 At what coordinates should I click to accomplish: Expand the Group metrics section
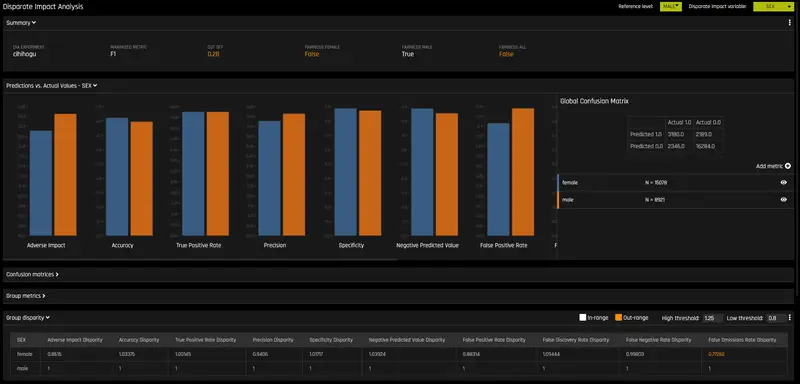26,296
